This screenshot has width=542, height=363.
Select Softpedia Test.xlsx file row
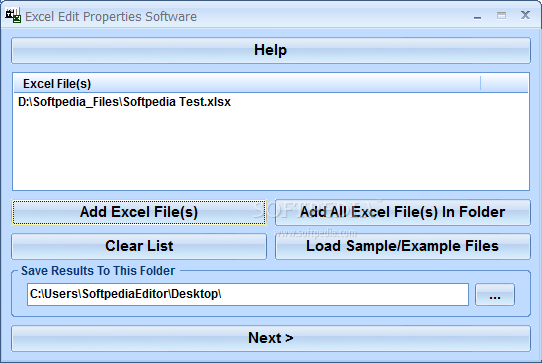(x=271, y=102)
